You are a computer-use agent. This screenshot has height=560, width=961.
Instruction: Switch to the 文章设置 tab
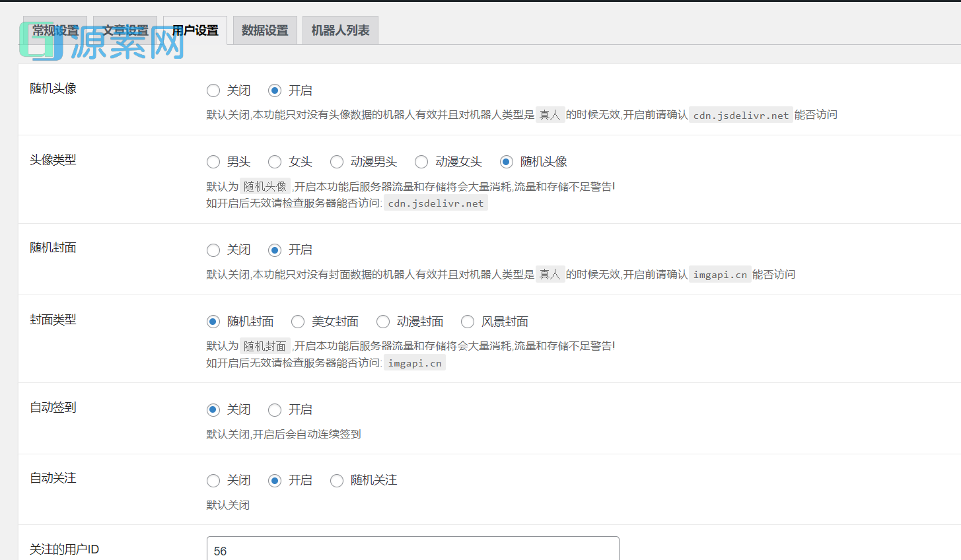pyautogui.click(x=125, y=30)
